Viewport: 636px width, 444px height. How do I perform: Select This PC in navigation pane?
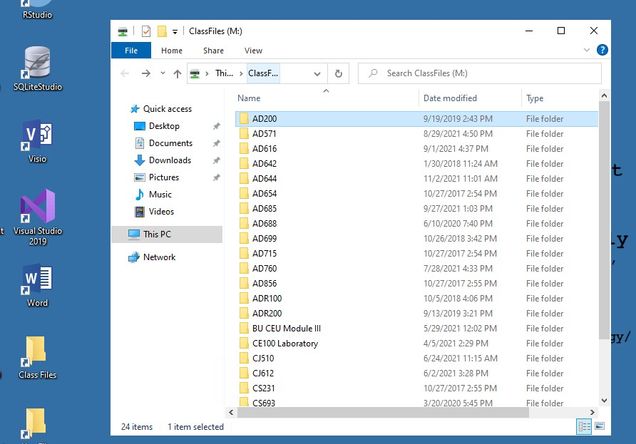tap(157, 234)
